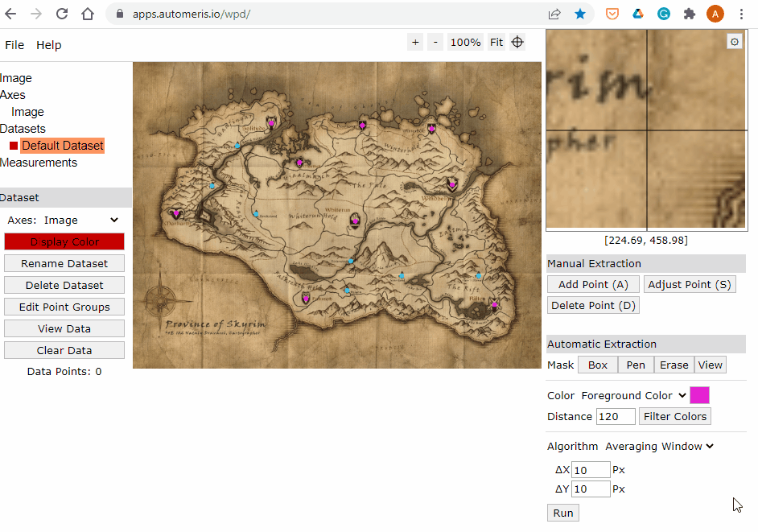
Task: Open the Help menu
Action: 48,45
